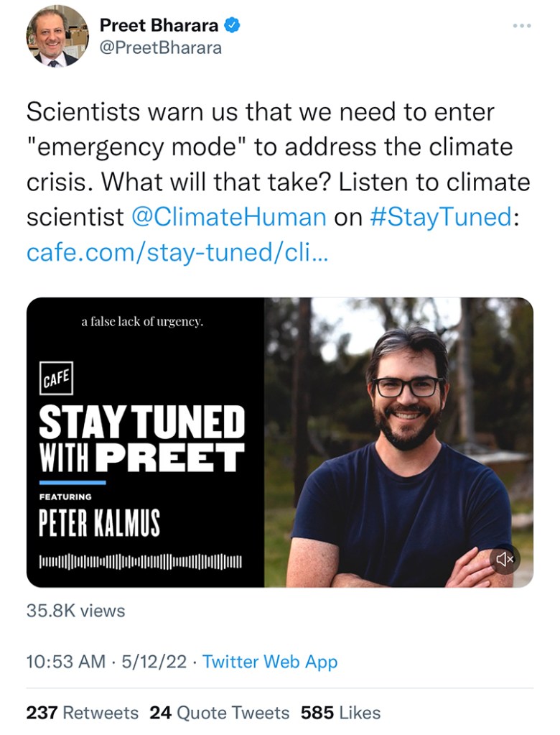The image size is (560, 735).
Task: Play the video on Peter Kalmus's photo
Action: click(398, 442)
